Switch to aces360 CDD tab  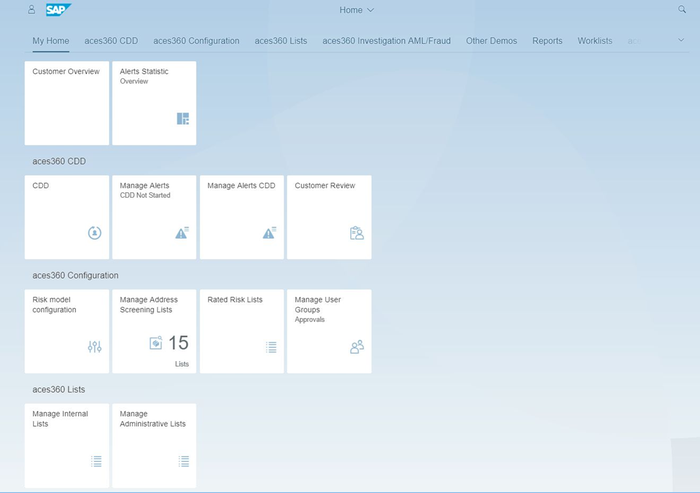click(x=111, y=41)
